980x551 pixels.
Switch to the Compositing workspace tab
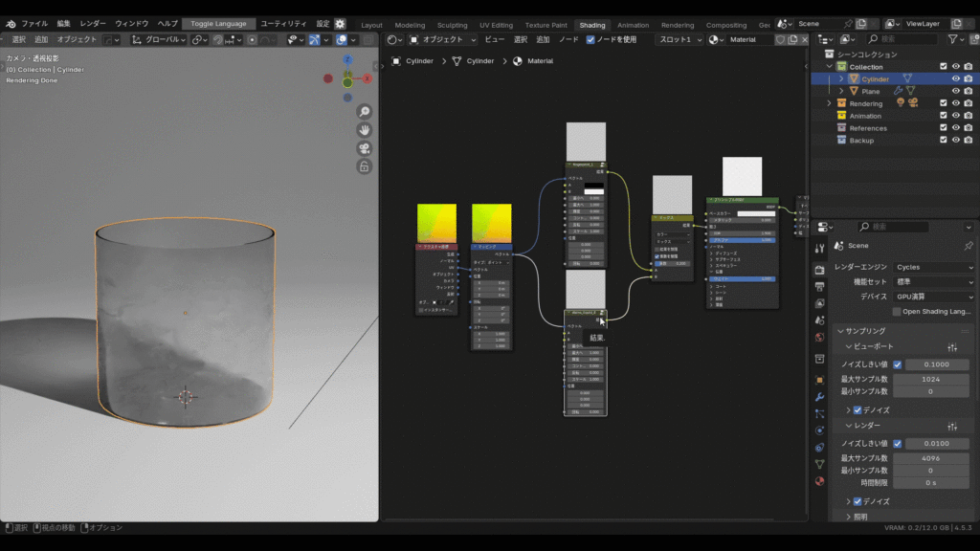tap(726, 25)
